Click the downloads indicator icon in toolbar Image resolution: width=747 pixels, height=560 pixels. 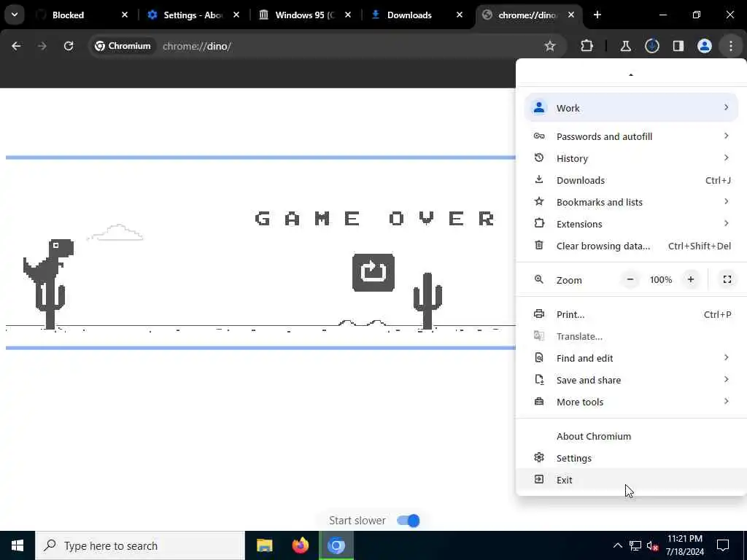pos(651,46)
